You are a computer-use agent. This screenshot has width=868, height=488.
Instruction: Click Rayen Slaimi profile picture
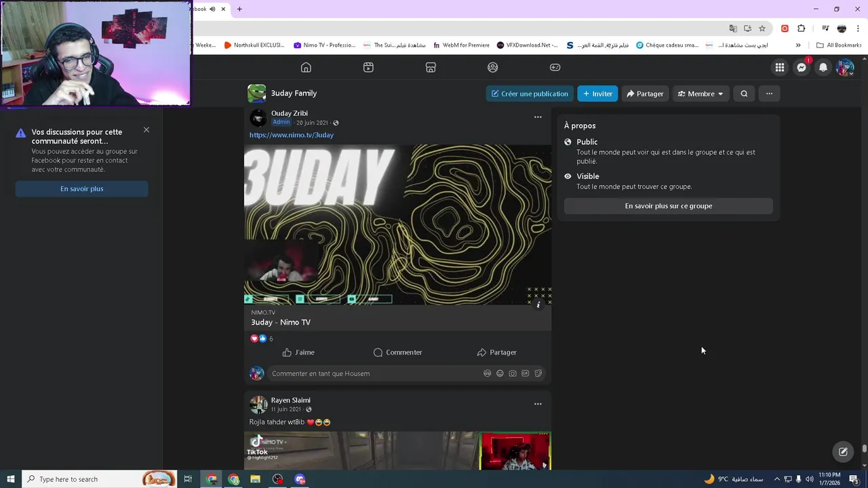tap(258, 405)
